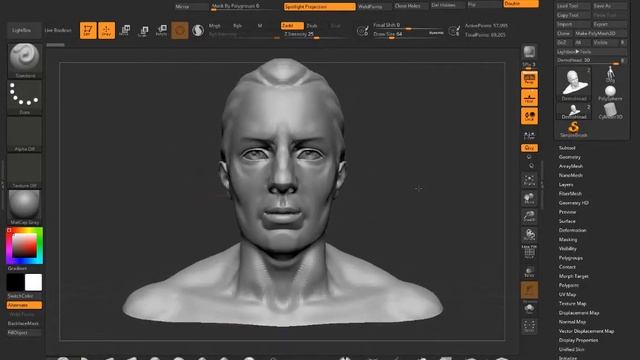The height and width of the screenshot is (360, 640).
Task: Open the Standard brush picker
Action: [x=24, y=61]
